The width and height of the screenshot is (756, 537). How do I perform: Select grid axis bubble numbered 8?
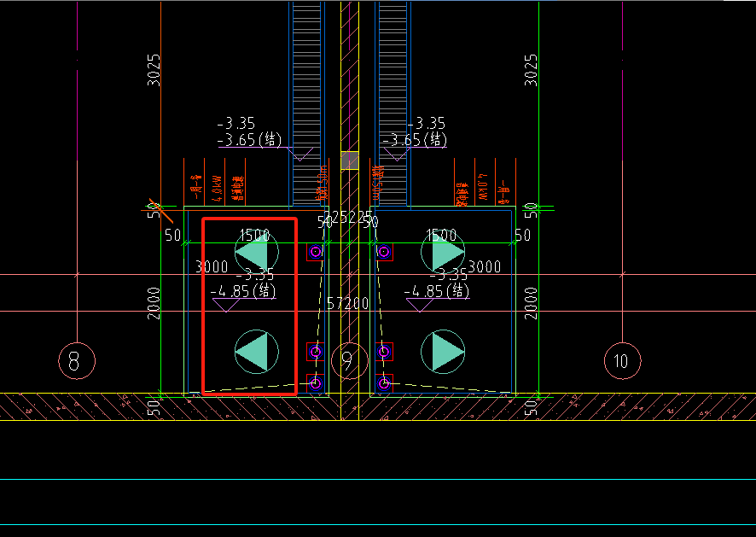[x=77, y=361]
